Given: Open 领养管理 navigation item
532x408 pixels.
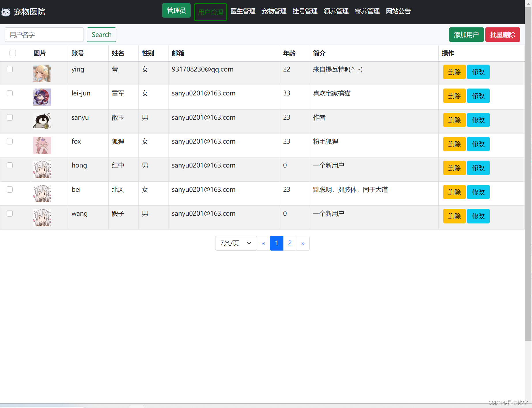Looking at the screenshot, I should click(x=336, y=11).
